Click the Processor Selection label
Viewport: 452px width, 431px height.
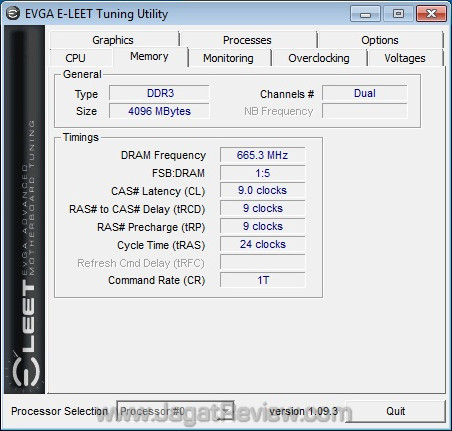(59, 411)
